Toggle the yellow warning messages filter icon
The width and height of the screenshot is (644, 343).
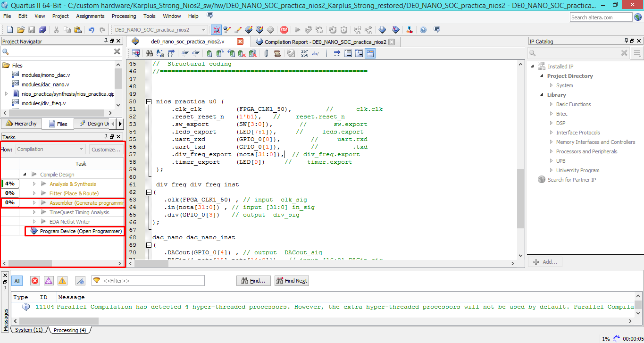tap(62, 281)
